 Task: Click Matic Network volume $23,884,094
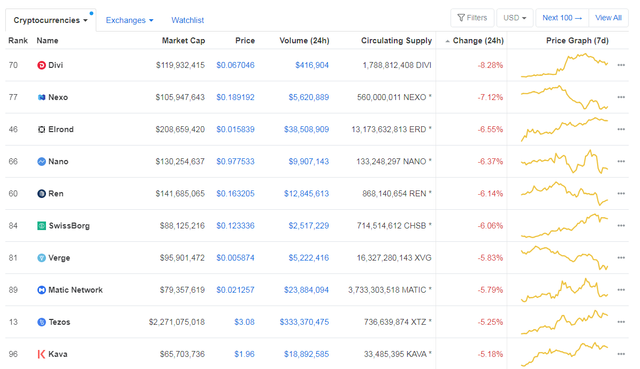[x=307, y=290]
